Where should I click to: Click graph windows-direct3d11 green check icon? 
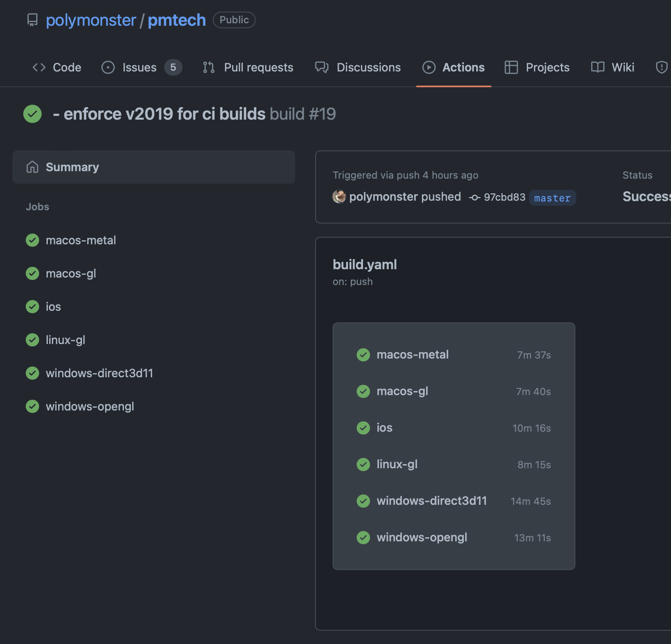(x=363, y=501)
